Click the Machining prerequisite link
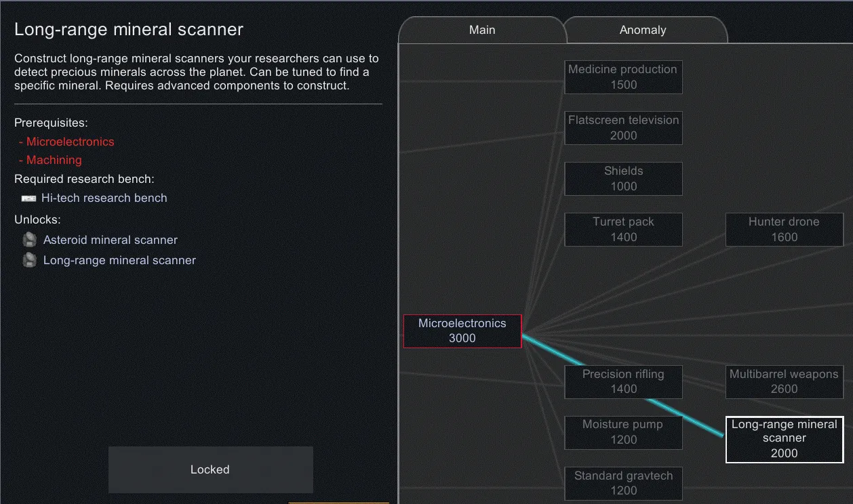 (54, 160)
